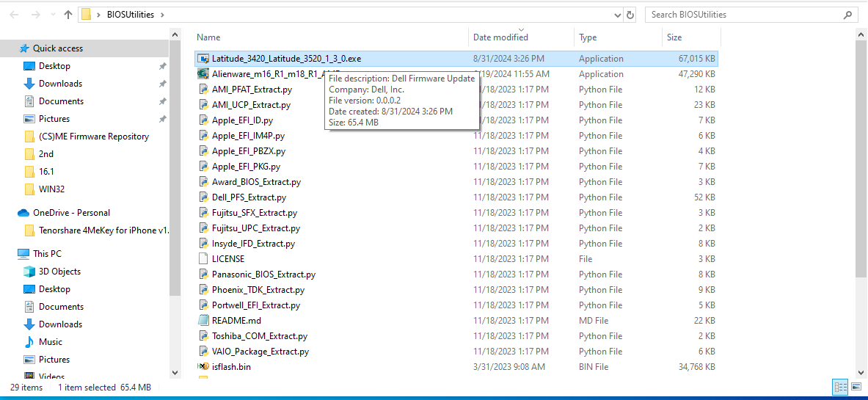This screenshot has width=868, height=400.
Task: Open the address bar history dropdown
Action: 619,15
